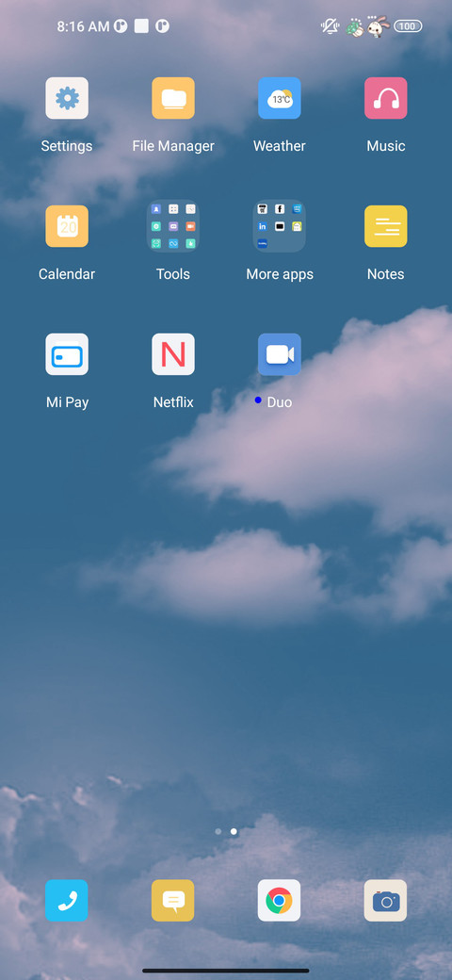Tap the bottom navigation gesture bar
Viewport: 452px width, 980px height.
click(226, 971)
